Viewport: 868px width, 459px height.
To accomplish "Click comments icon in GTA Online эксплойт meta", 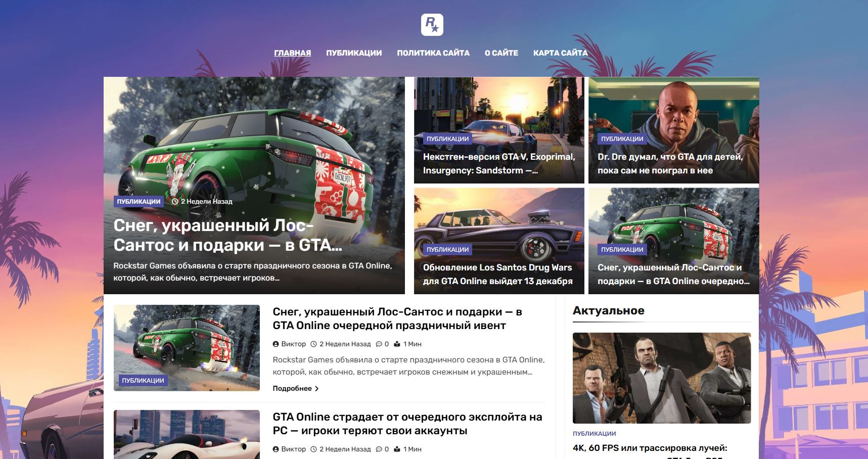I will pos(379,449).
